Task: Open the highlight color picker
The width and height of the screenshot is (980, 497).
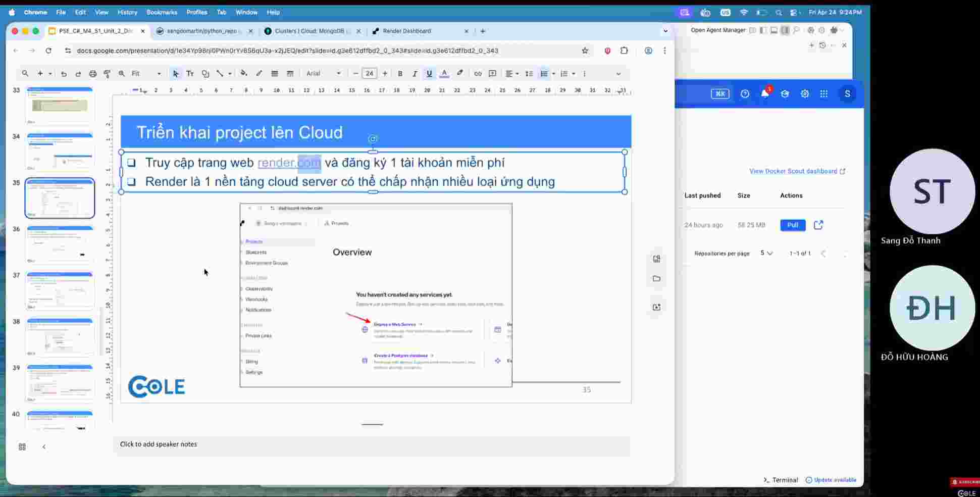Action: (460, 74)
